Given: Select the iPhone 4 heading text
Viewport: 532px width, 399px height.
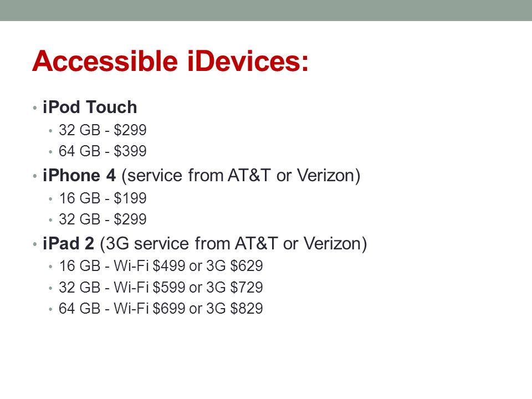Looking at the screenshot, I should [79, 176].
